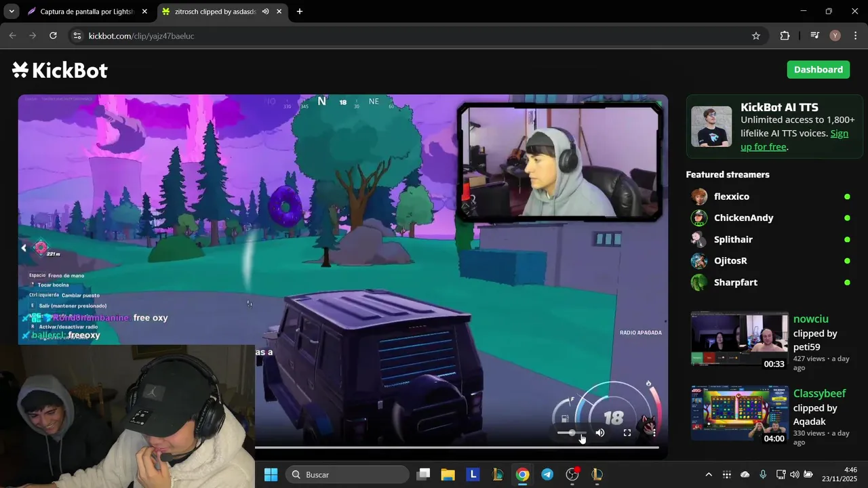Screen dimensions: 868x488
Task: Close the Lightshot screenshot tab
Action: coord(144,12)
